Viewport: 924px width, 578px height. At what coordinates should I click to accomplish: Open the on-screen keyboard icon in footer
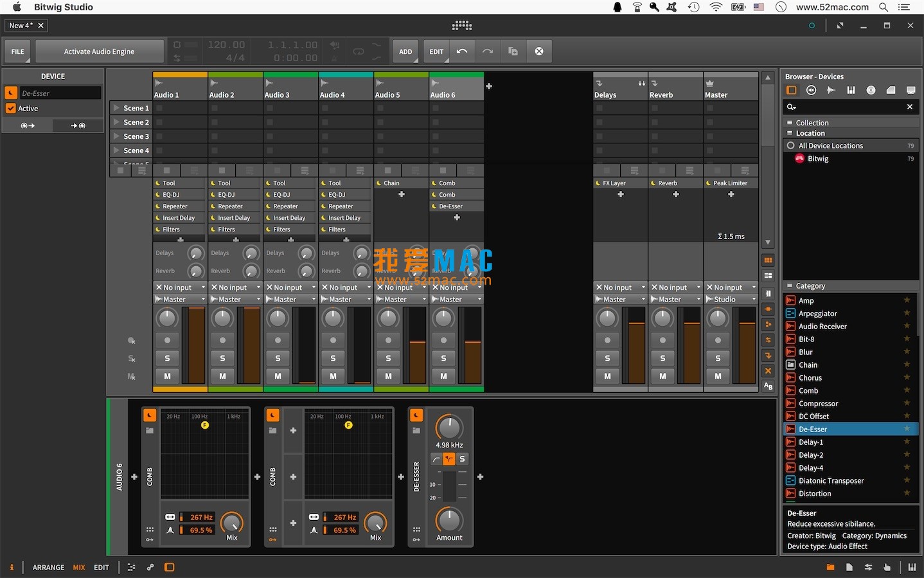pos(912,567)
